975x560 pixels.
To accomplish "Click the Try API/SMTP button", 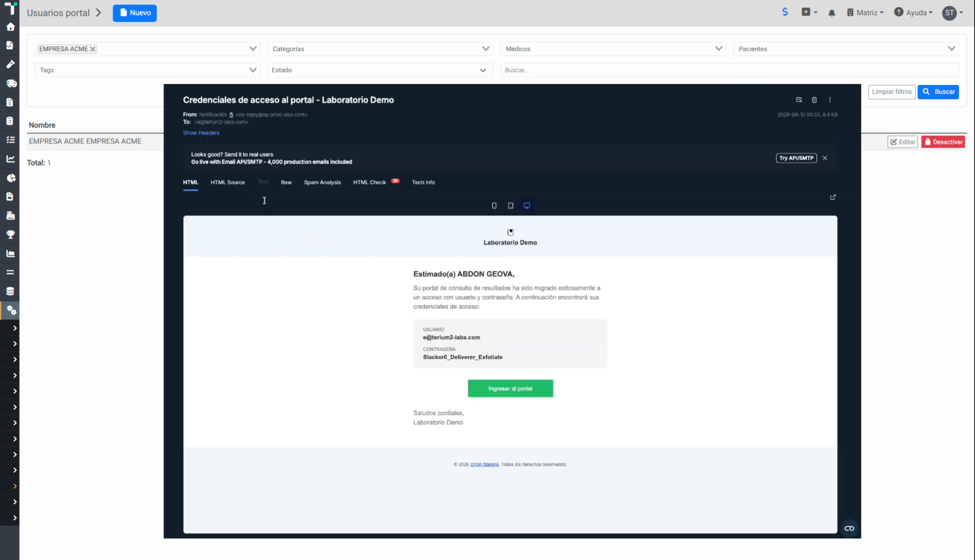I will (x=796, y=158).
